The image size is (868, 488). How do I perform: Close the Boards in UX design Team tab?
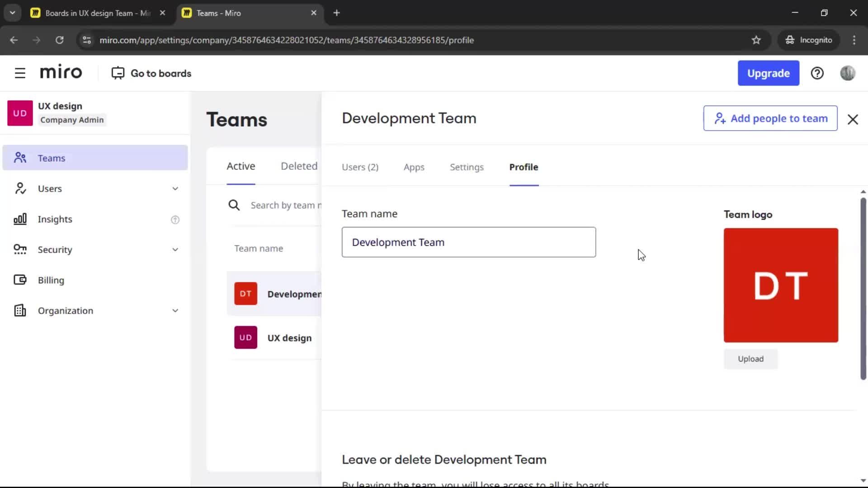click(x=162, y=13)
